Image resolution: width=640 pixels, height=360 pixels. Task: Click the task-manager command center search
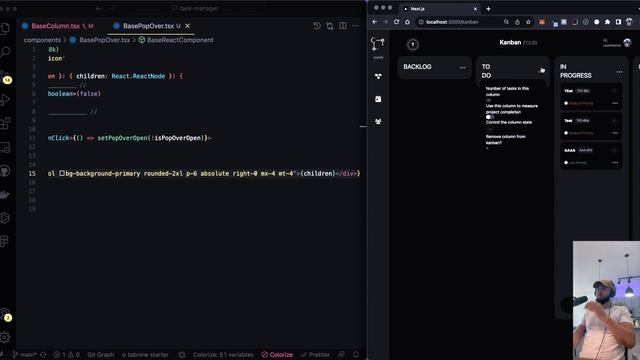pos(196,8)
